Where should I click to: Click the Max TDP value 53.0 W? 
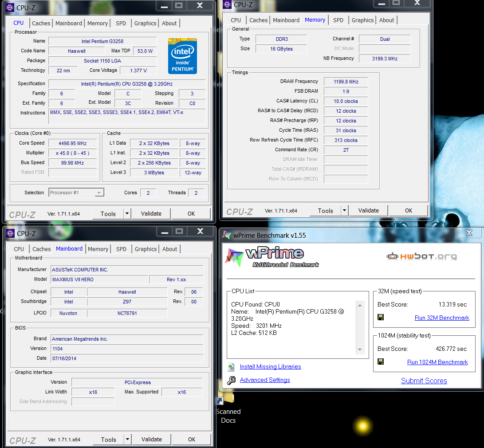tap(145, 51)
